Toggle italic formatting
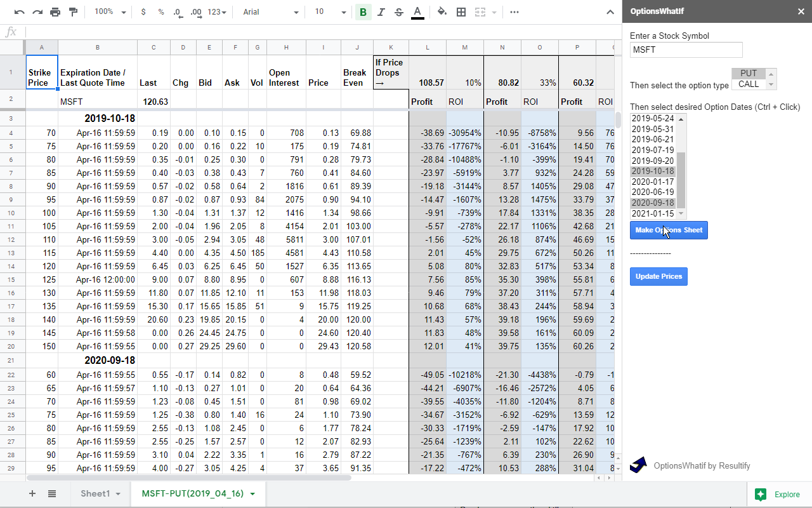 381,11
